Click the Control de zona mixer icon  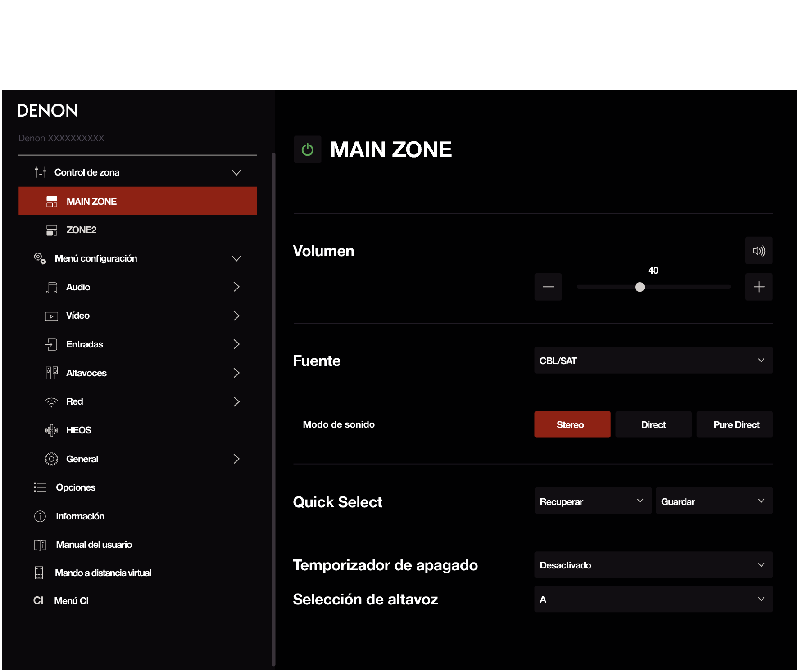point(41,172)
